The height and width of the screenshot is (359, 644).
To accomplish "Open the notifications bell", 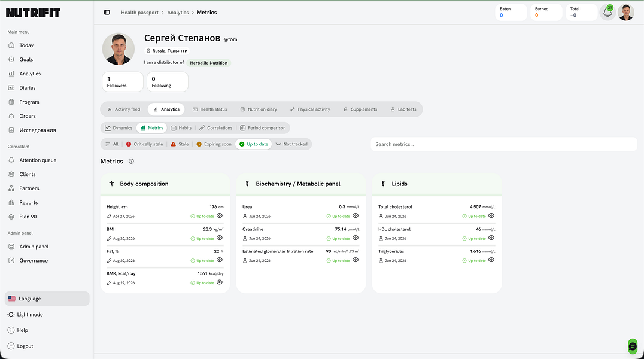I will coord(607,13).
